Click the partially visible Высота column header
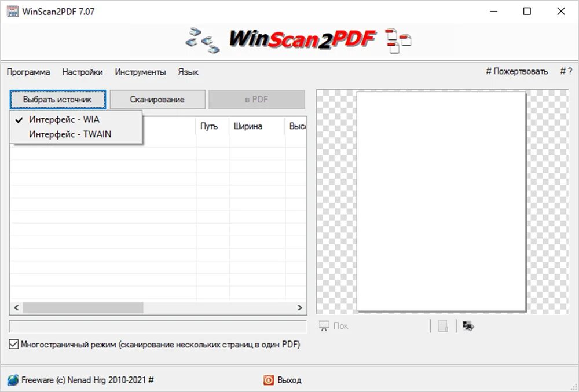The image size is (579, 392). click(296, 126)
